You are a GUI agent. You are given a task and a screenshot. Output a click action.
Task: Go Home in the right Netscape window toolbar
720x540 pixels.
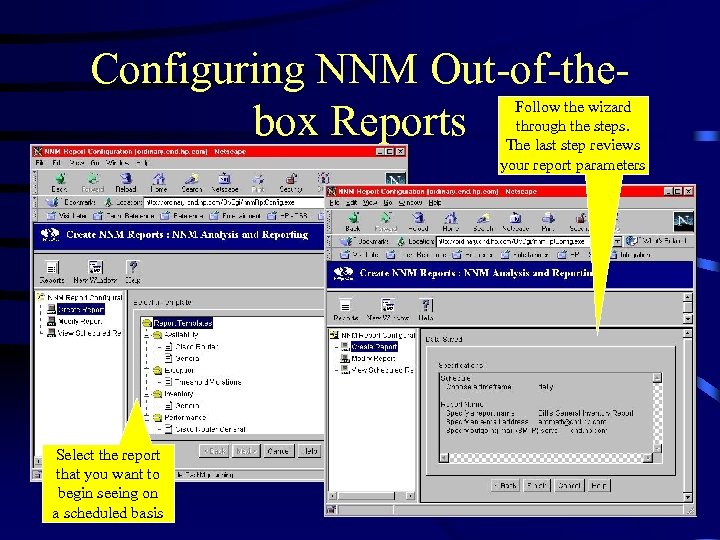point(450,222)
